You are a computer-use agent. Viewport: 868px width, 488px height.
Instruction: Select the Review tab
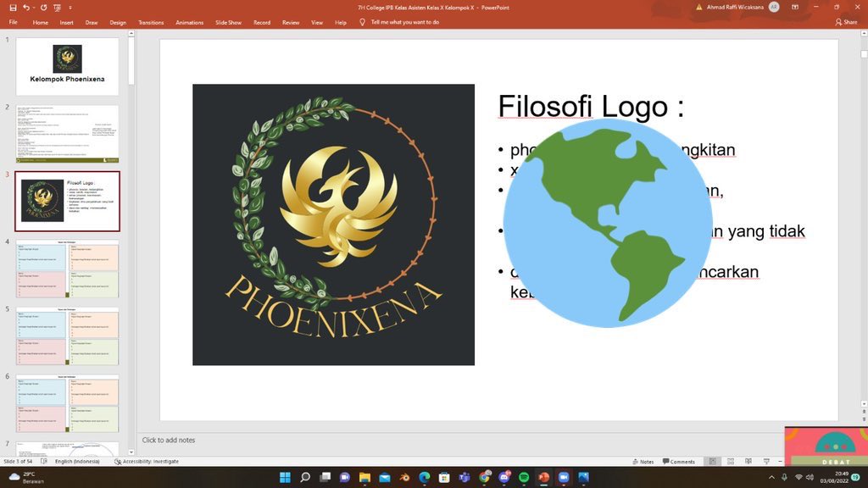291,22
